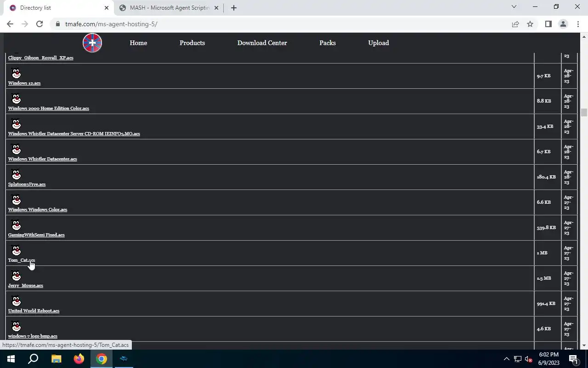Go to the Home menu item
This screenshot has width=588, height=368.
point(138,43)
